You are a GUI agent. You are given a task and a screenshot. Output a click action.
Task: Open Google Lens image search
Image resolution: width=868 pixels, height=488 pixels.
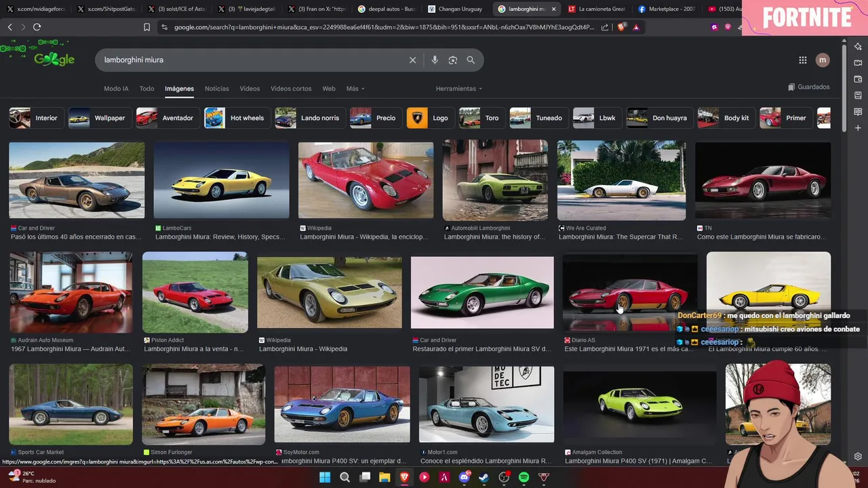453,60
